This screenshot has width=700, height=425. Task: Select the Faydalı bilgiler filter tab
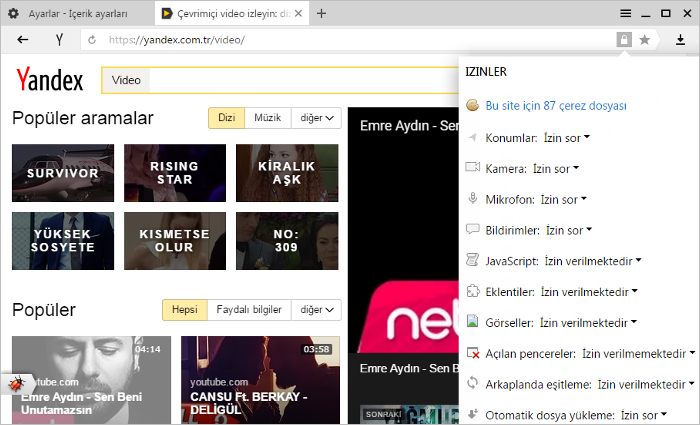[249, 310]
